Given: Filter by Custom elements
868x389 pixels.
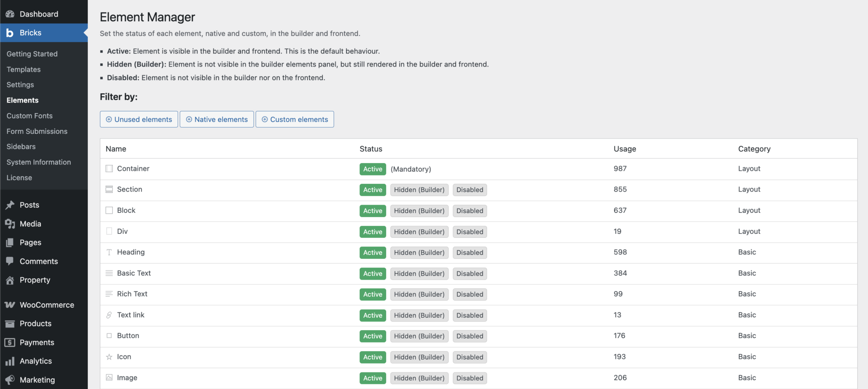Looking at the screenshot, I should click(x=295, y=119).
